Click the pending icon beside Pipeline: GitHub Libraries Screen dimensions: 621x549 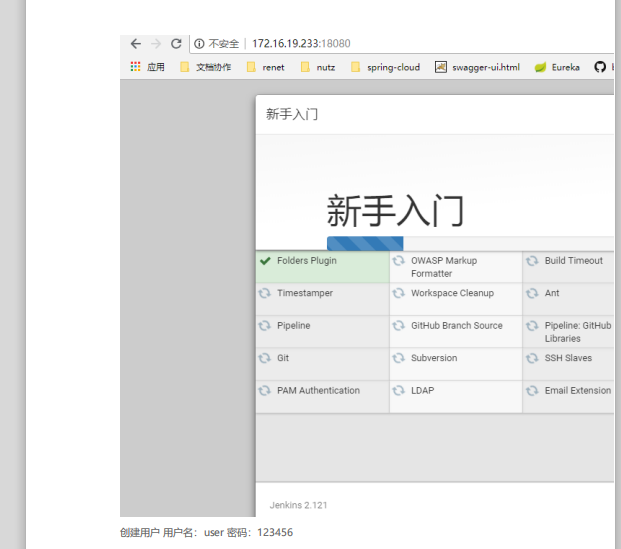(532, 326)
